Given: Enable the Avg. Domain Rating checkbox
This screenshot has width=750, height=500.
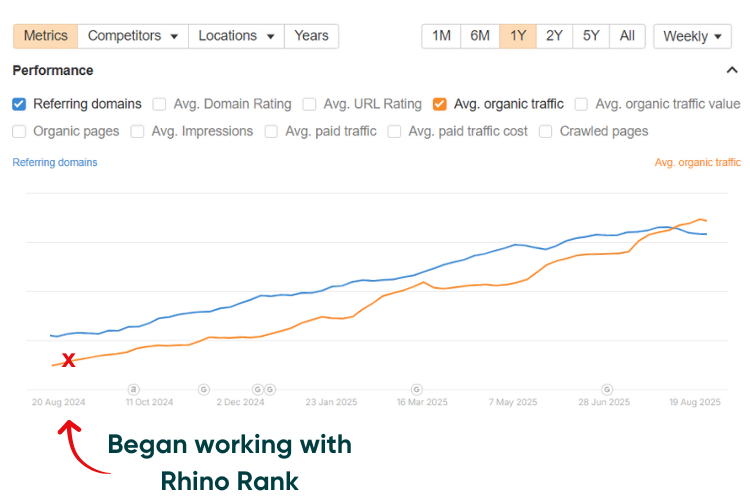Looking at the screenshot, I should [160, 104].
